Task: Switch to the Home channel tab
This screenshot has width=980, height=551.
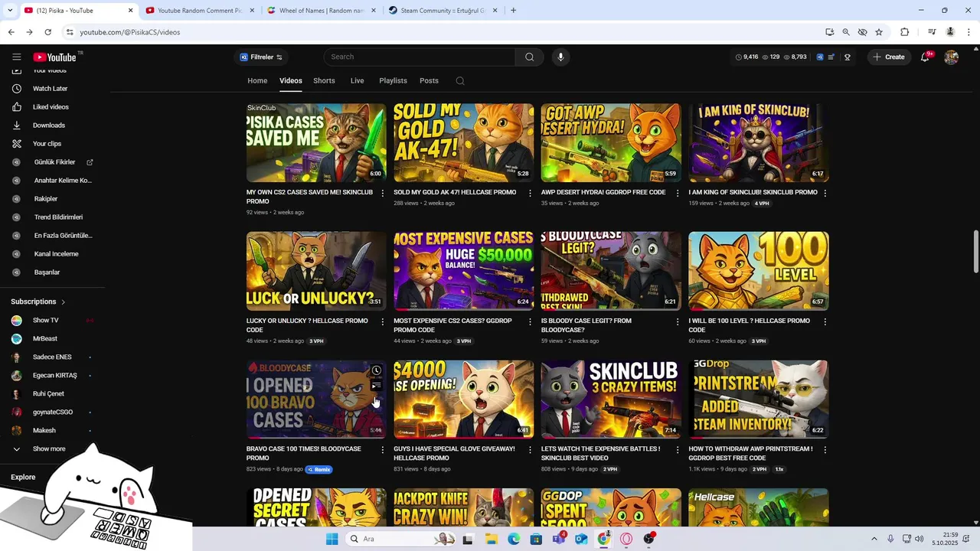Action: coord(257,80)
